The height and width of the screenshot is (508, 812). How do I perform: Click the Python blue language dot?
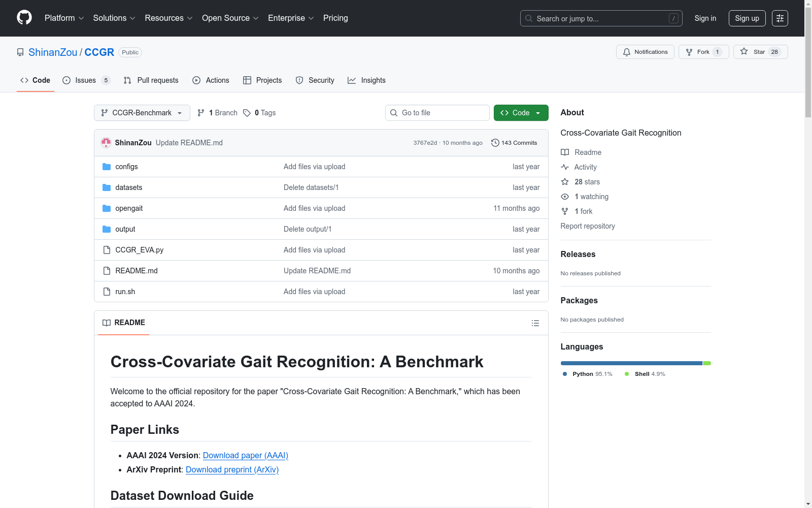565,374
